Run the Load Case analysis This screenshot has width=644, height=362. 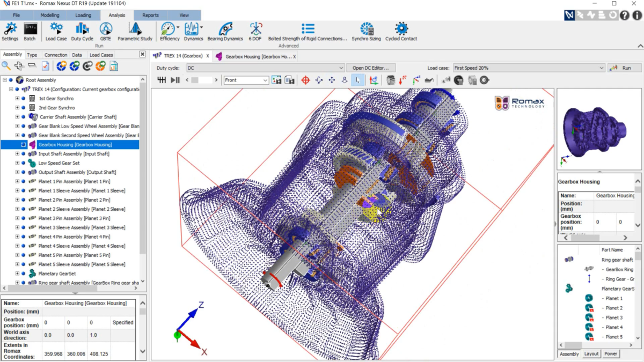pos(56,32)
